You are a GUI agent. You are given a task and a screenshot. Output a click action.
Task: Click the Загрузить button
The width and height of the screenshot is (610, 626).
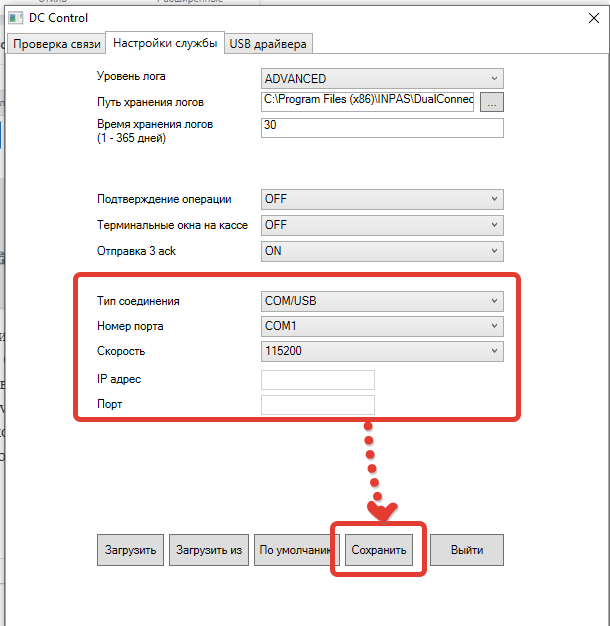point(130,550)
